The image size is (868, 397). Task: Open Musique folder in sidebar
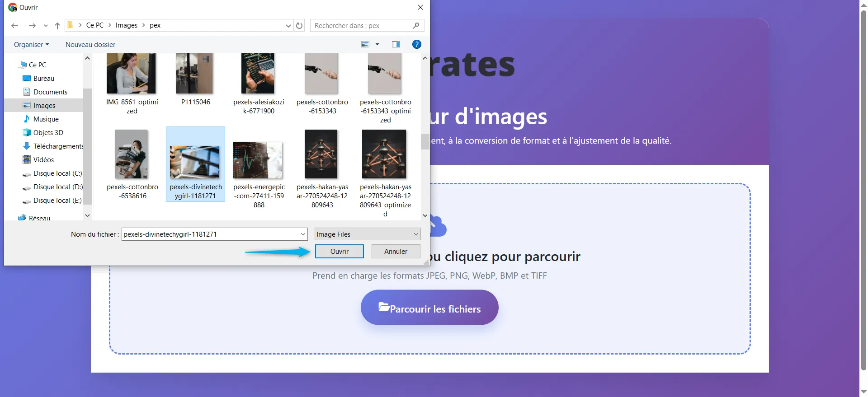click(46, 119)
